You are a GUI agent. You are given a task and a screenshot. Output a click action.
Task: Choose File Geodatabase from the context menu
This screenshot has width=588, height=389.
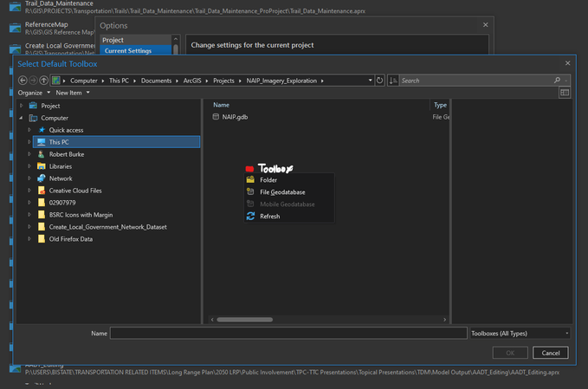pos(282,192)
